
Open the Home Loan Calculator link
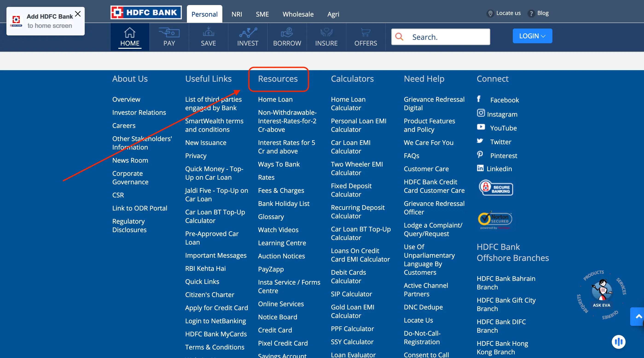348,104
